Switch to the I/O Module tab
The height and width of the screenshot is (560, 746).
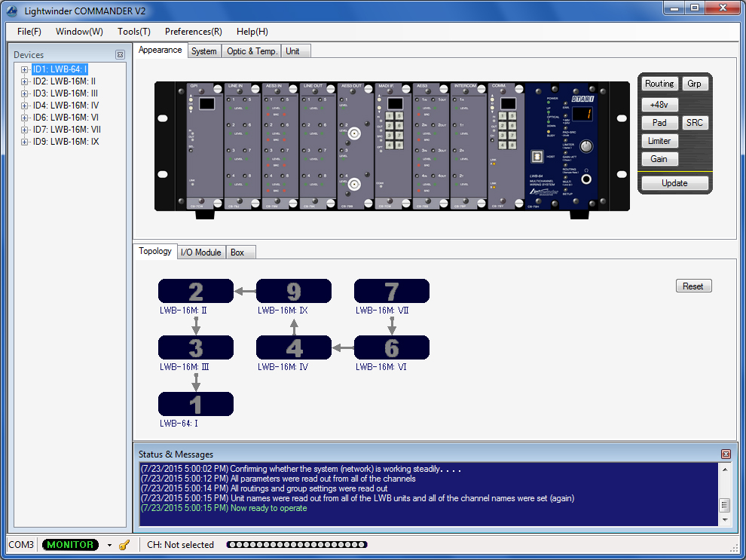click(x=200, y=252)
